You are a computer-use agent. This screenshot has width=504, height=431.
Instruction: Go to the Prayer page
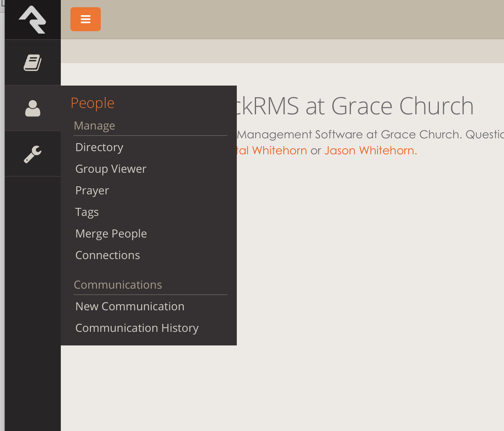tap(92, 191)
